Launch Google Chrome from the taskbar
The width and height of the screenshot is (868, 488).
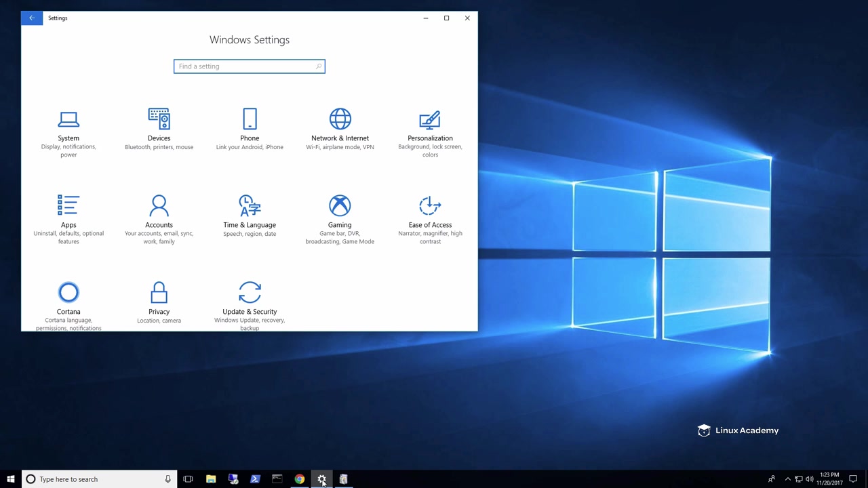pos(299,479)
